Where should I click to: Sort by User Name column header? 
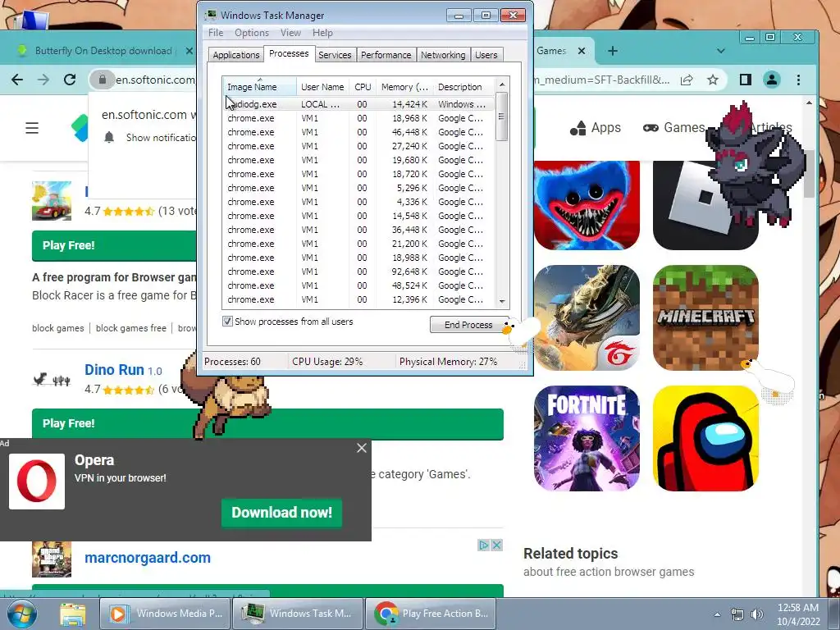pyautogui.click(x=322, y=87)
